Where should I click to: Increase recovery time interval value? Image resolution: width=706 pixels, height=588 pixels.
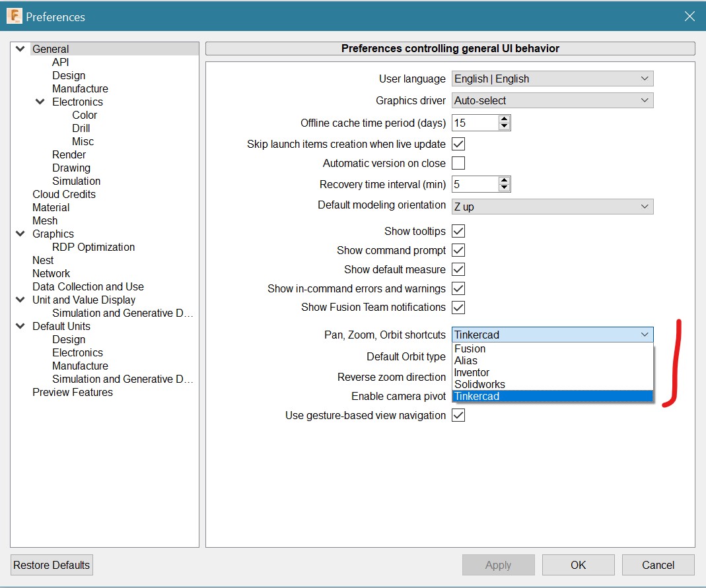pos(505,180)
